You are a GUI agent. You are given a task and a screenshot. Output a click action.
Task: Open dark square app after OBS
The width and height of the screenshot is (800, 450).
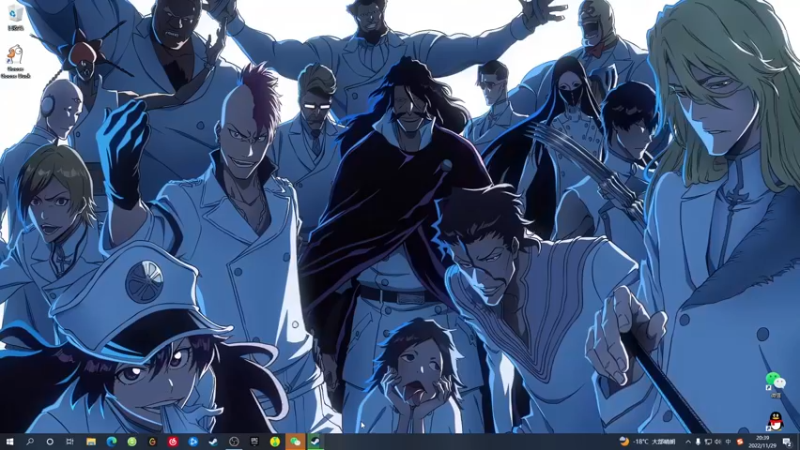click(254, 441)
